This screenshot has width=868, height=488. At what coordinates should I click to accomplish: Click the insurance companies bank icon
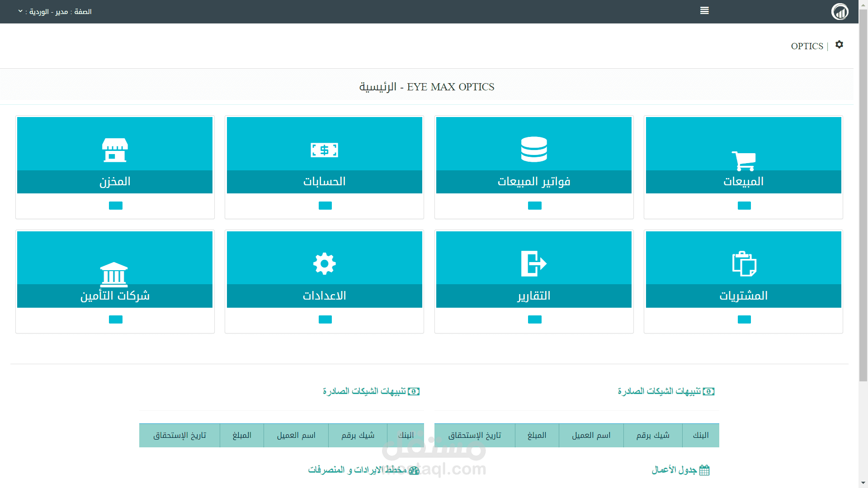(x=114, y=274)
